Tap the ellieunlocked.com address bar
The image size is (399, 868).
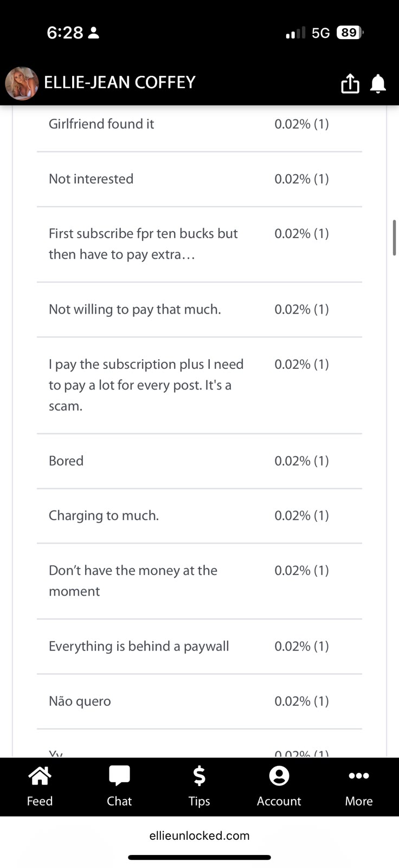(x=200, y=835)
